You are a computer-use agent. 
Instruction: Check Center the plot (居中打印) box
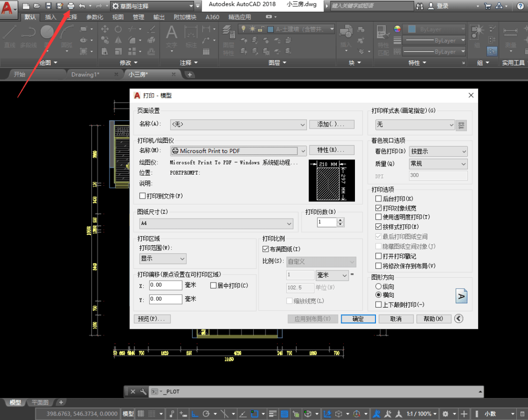point(213,285)
